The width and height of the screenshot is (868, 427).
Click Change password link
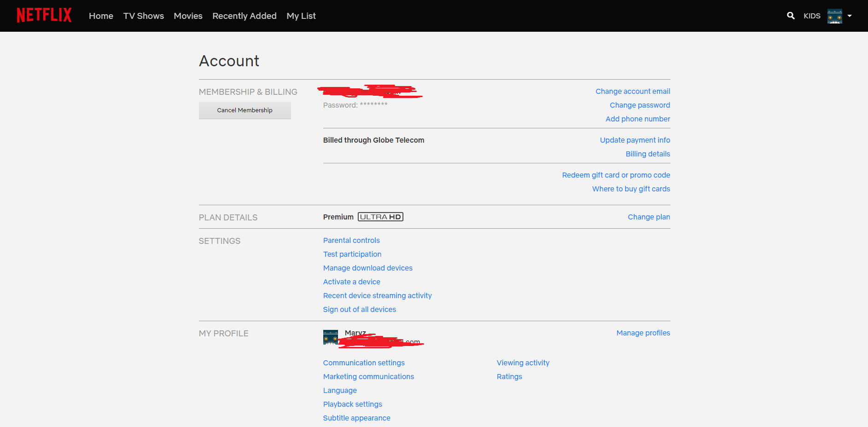point(640,105)
